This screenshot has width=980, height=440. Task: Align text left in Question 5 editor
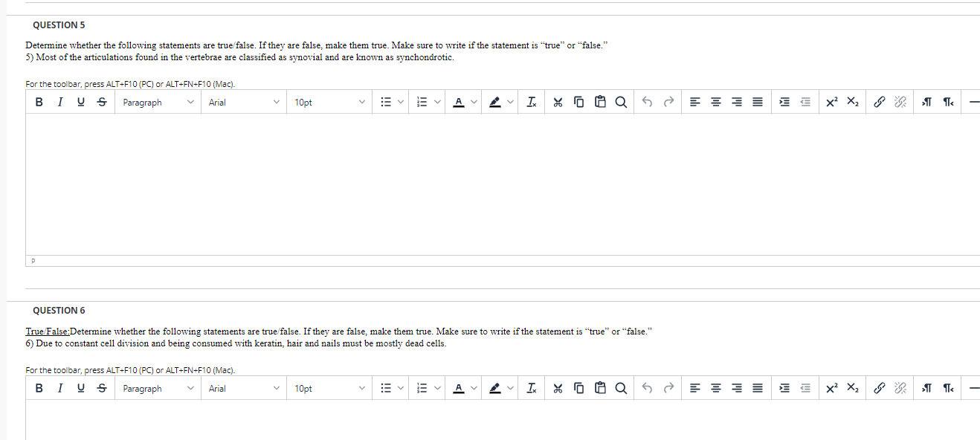(x=694, y=103)
